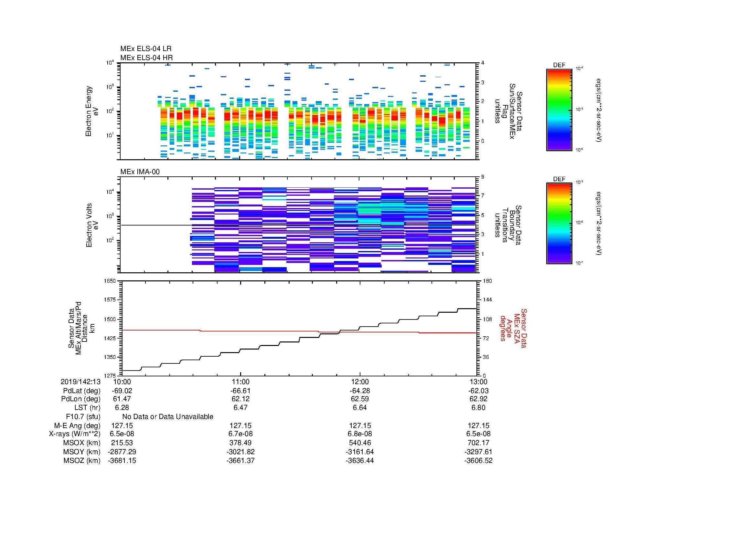Click the PdLon value 62.59
This screenshot has width=756, height=534.
(x=359, y=399)
